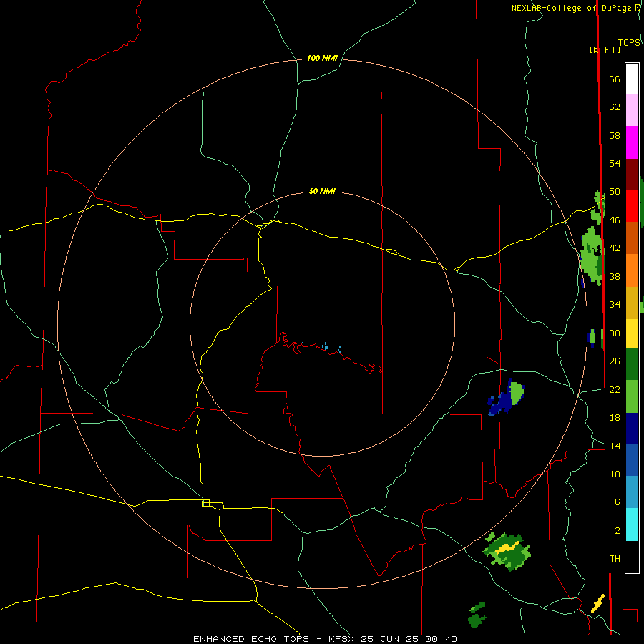
Task: Click the "42" value on the legend
Action: 615,248
